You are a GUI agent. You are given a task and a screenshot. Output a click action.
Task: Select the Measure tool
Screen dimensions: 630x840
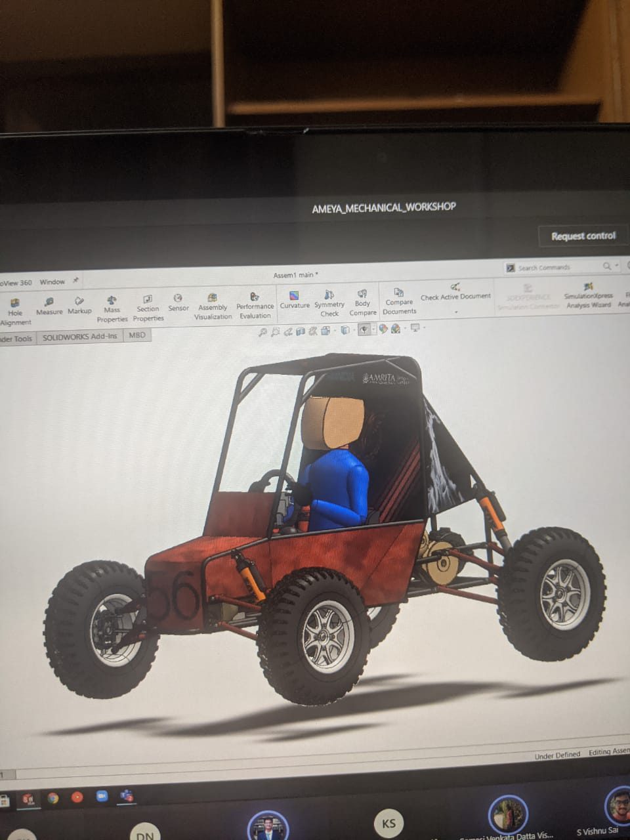[49, 306]
